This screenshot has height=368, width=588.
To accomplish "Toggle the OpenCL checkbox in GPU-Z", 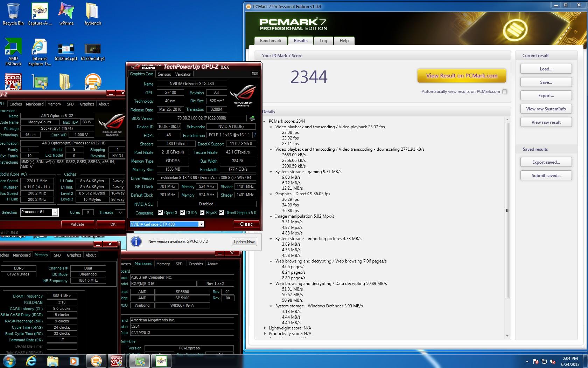I will click(160, 212).
